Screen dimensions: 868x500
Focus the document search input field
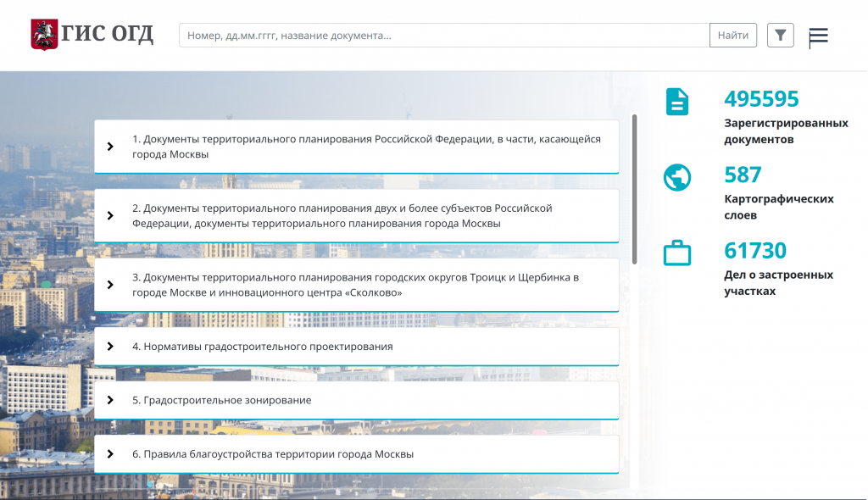444,36
